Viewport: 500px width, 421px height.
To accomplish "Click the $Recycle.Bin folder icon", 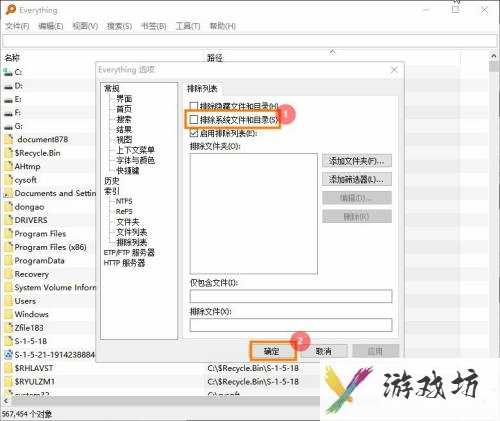I will [x=9, y=153].
